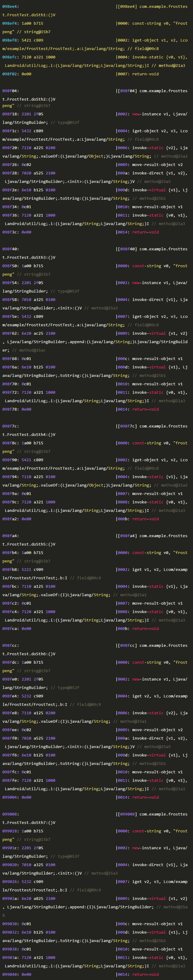Viewport: 193px width, 980px height.
Task: Select address 098f20: valueOf call
Action: coord(11,148)
